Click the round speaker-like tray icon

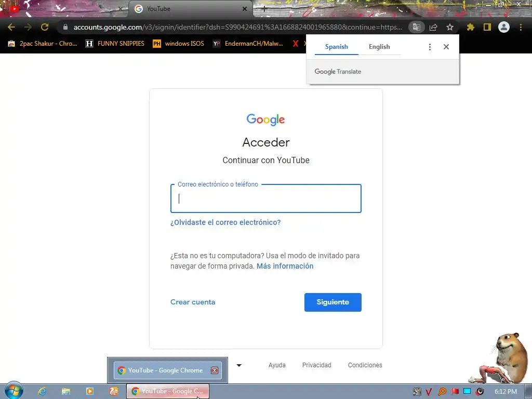(480, 392)
